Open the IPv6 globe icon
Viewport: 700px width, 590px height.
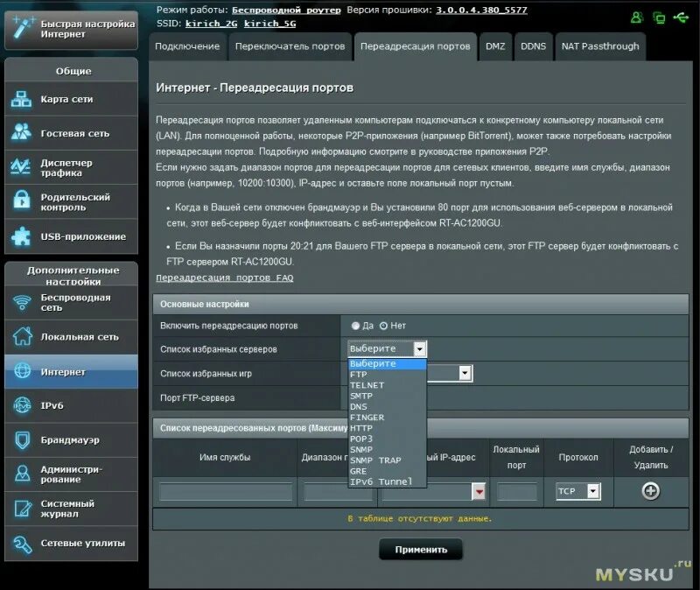point(22,405)
